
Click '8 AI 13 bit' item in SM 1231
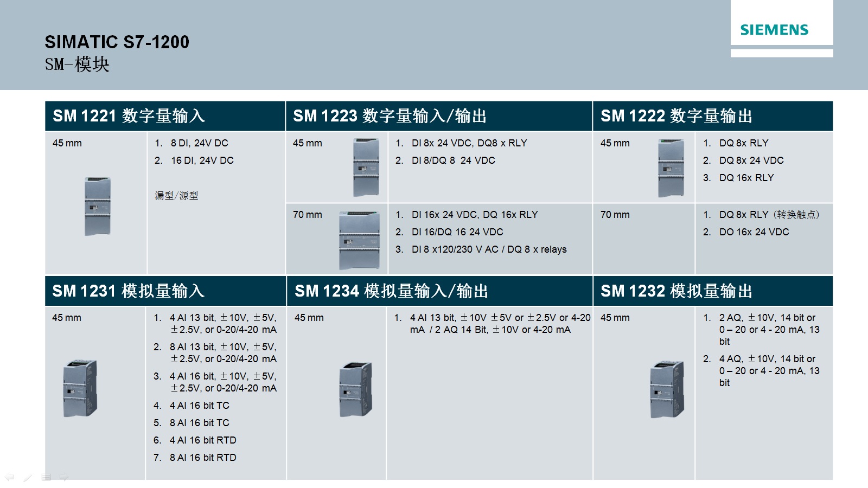point(223,353)
